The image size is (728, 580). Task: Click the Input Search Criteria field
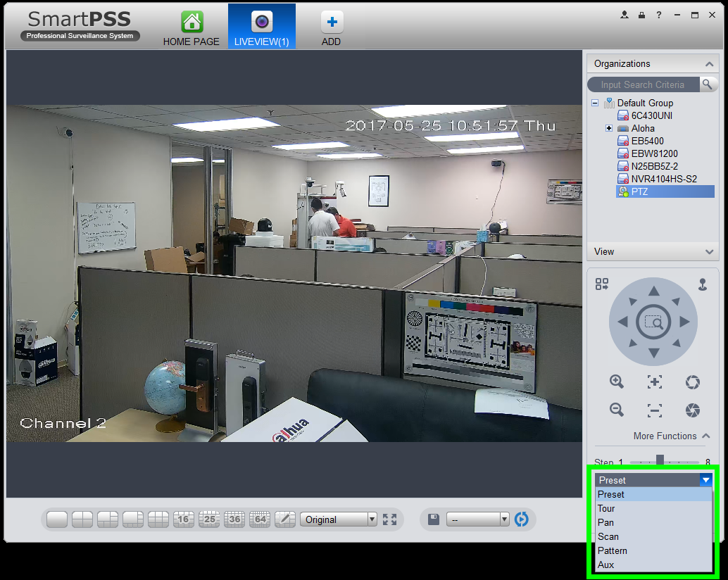643,84
